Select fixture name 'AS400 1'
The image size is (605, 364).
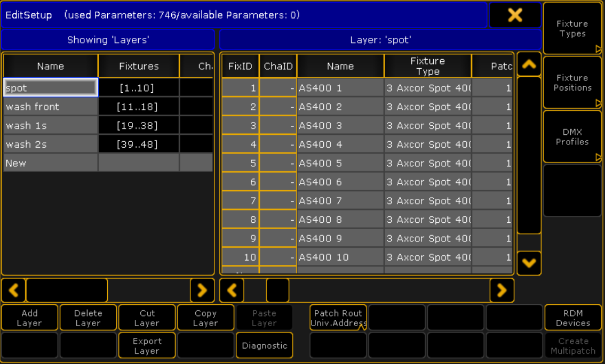pos(340,87)
